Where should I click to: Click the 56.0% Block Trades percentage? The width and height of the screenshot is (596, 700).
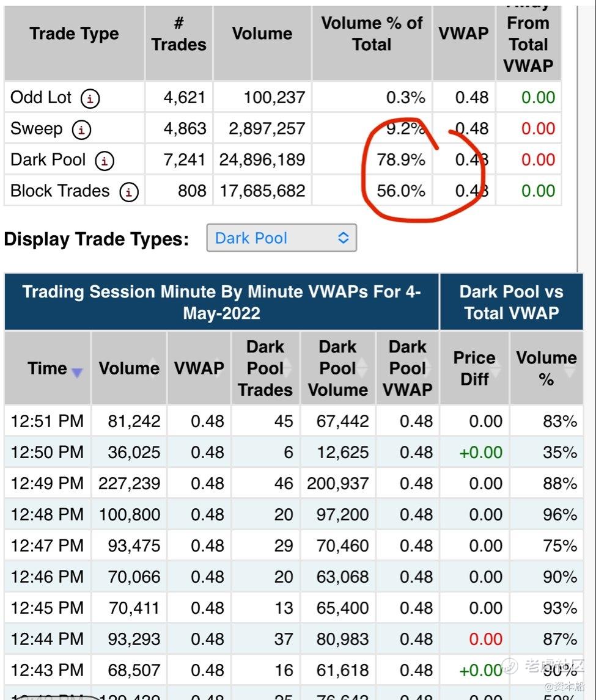point(401,191)
